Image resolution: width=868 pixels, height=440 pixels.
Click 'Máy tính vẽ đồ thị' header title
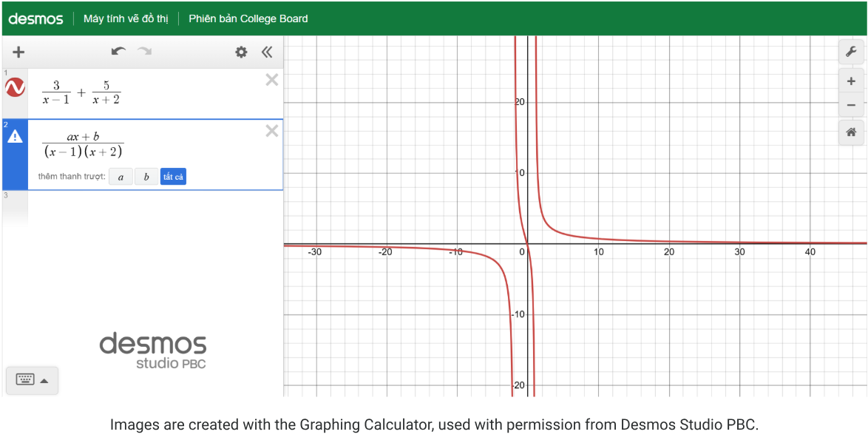[126, 18]
